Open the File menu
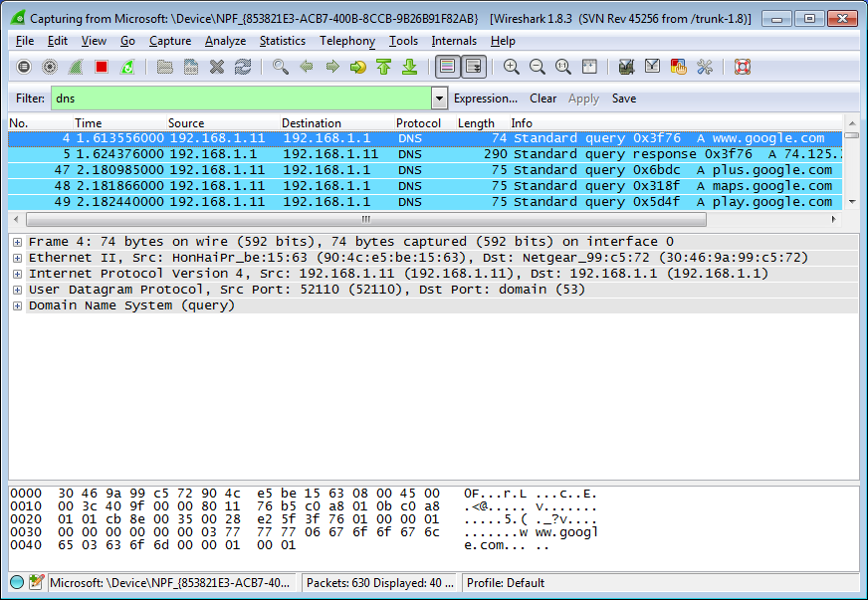 pyautogui.click(x=24, y=41)
